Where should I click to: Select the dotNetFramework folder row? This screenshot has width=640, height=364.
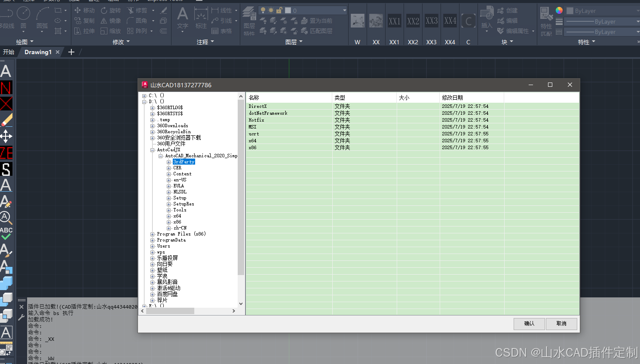coord(412,113)
